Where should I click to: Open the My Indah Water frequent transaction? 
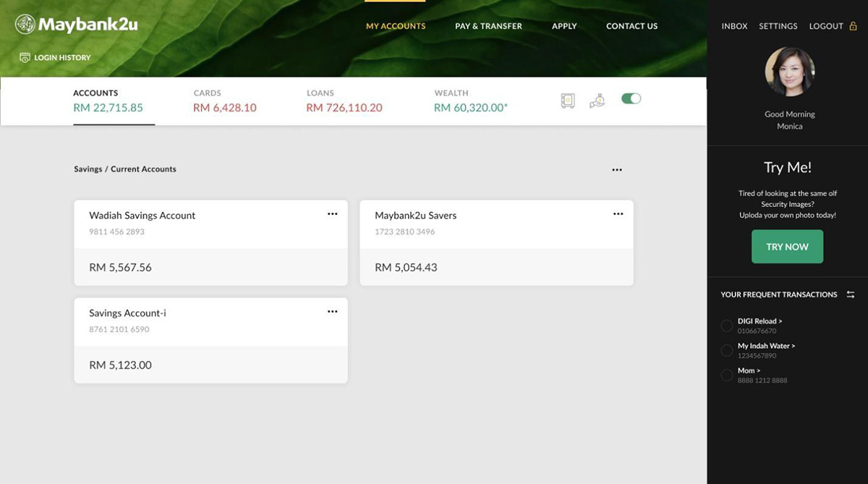pos(767,346)
